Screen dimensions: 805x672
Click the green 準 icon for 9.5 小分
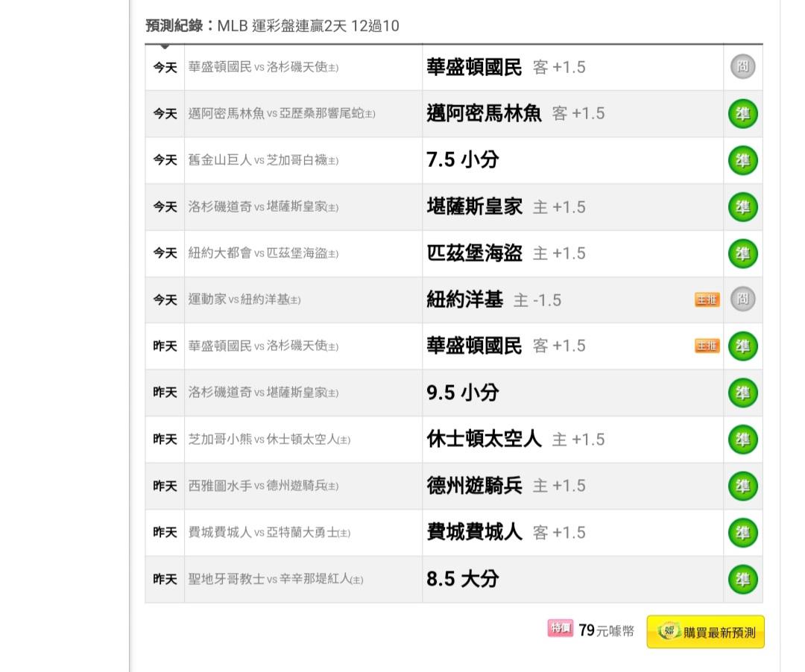click(x=742, y=393)
